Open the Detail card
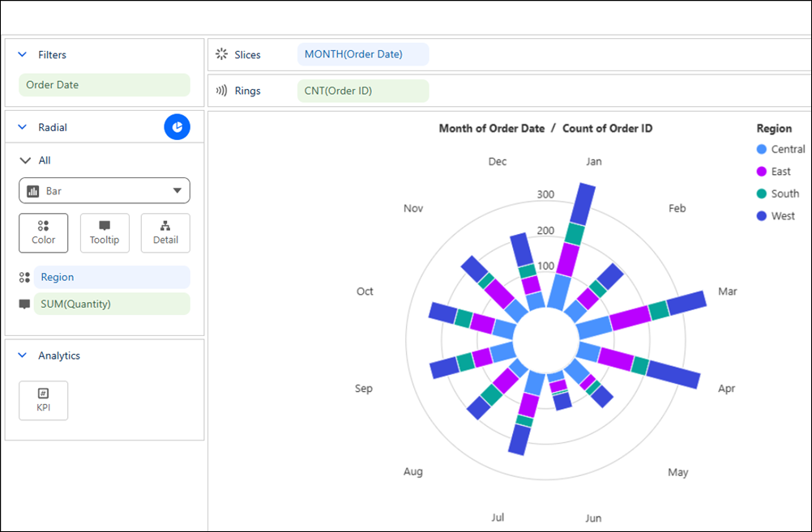 (165, 233)
